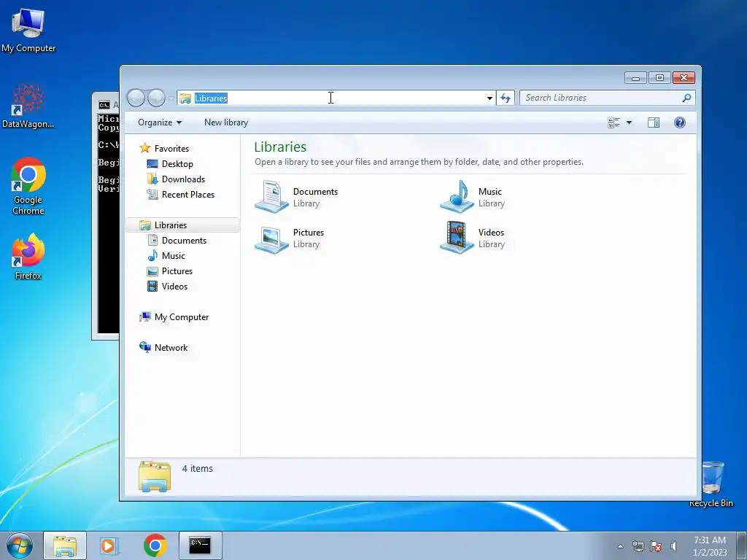This screenshot has height=560, width=747.
Task: Click the '4 items' status text
Action: (x=197, y=469)
